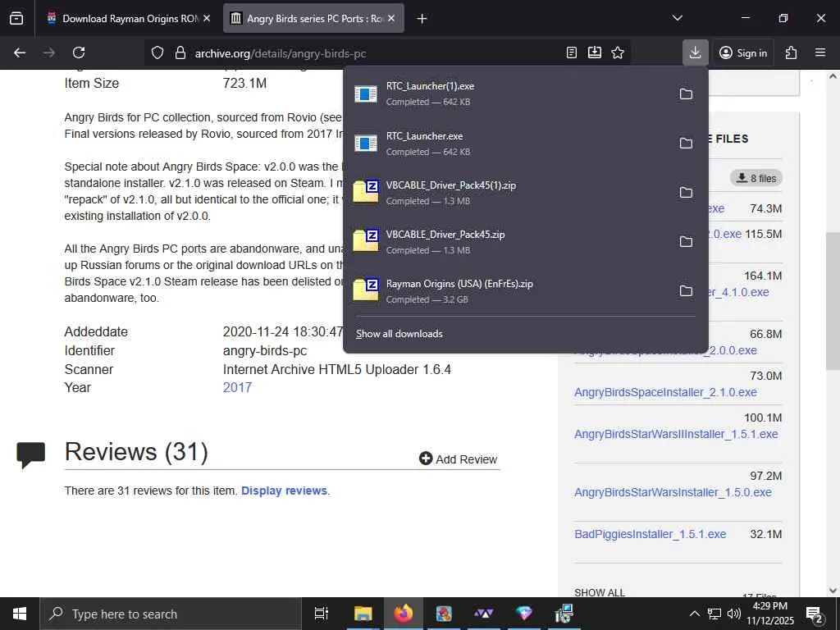Screen dimensions: 840x630
Task: Switch to Angry Birds series PC Ports tab
Action: coord(313,18)
